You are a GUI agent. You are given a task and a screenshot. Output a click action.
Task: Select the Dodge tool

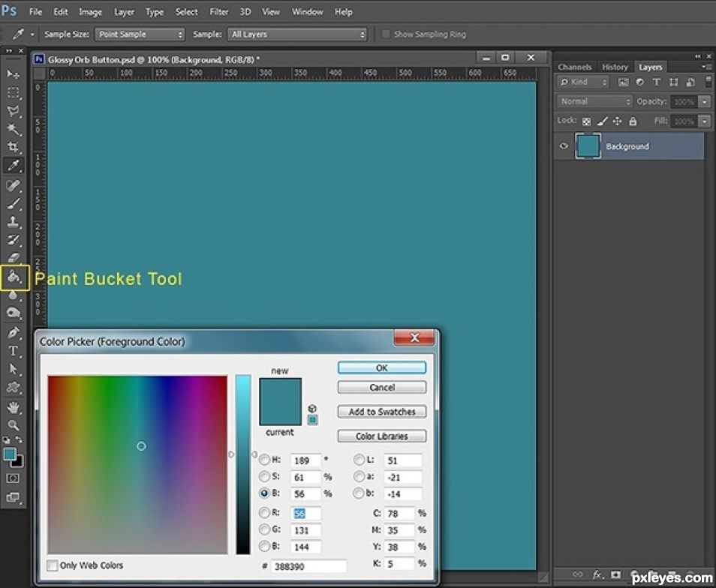pos(14,313)
